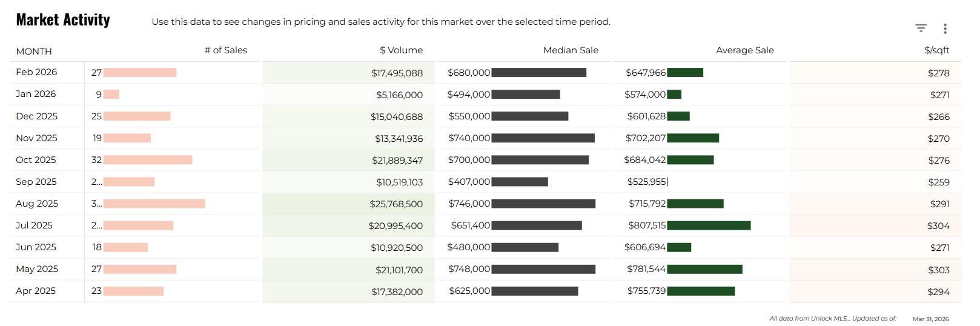
Task: Select the Oct 2025 volume value $21,889,347
Action: 397,161
